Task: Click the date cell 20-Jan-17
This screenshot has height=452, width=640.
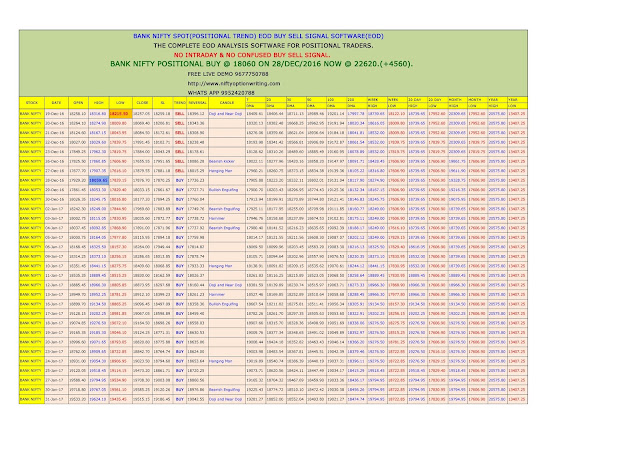Action: (x=54, y=342)
